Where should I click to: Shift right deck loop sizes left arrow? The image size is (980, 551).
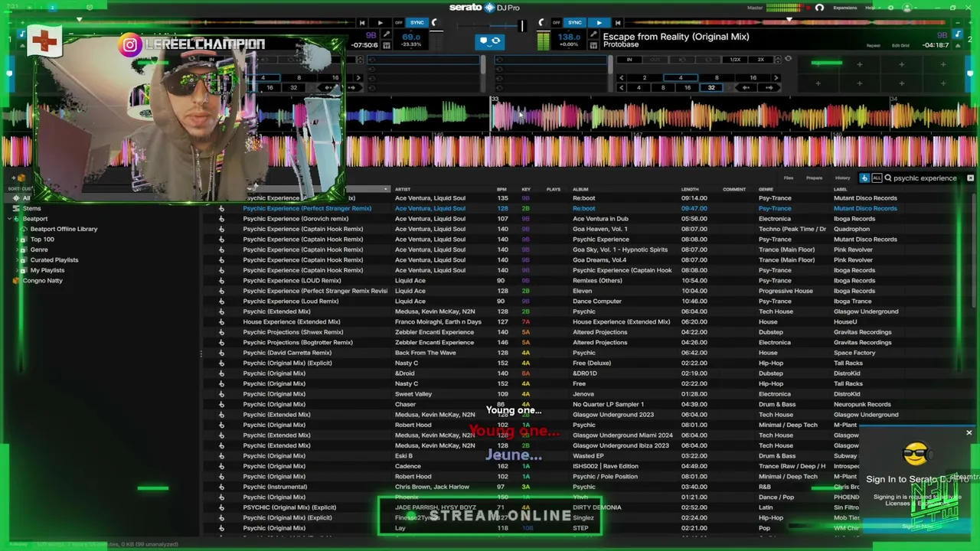coord(622,77)
